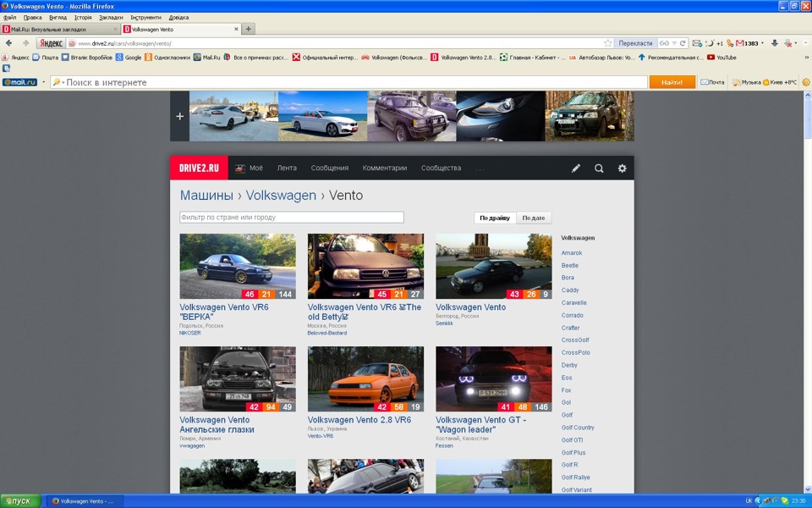Image resolution: width=812 pixels, height=508 pixels.
Task: Click the Фильтр по стране или городу field
Action: [x=292, y=218]
